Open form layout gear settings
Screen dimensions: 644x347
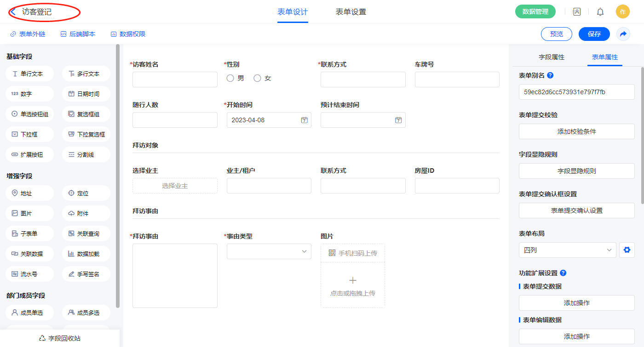626,250
